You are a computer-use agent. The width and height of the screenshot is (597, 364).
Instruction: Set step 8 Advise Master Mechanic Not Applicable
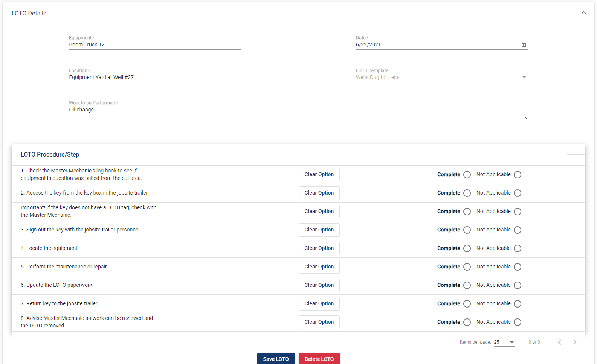pyautogui.click(x=518, y=322)
